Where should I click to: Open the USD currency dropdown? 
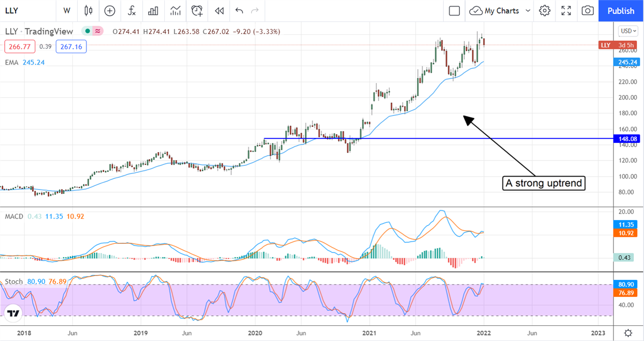tap(627, 31)
